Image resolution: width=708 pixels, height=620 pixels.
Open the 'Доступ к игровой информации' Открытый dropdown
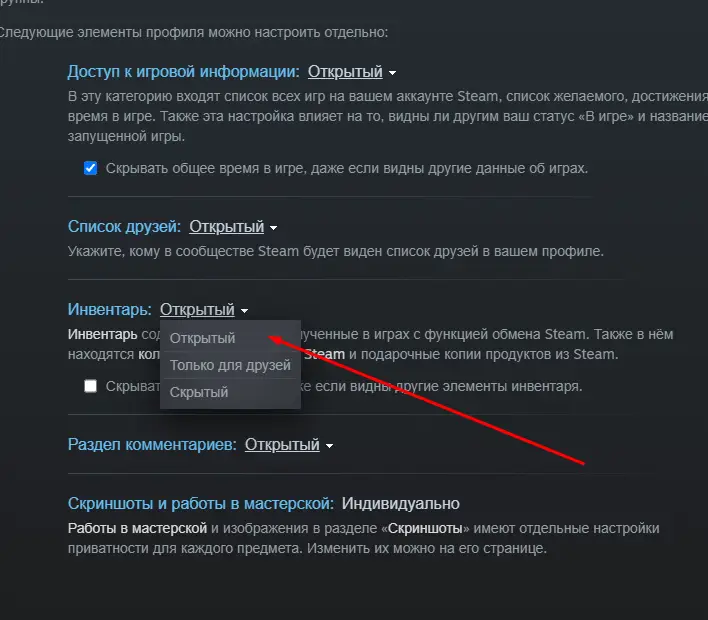[345, 72]
